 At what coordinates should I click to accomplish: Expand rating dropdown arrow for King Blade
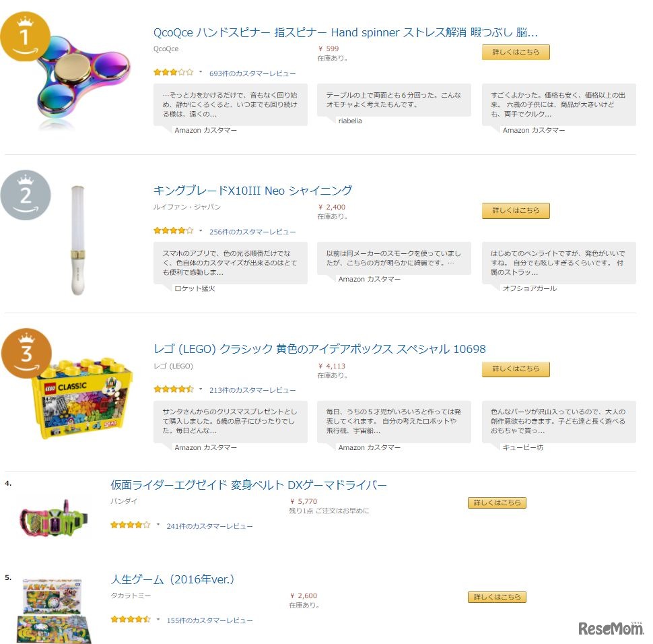click(x=201, y=230)
